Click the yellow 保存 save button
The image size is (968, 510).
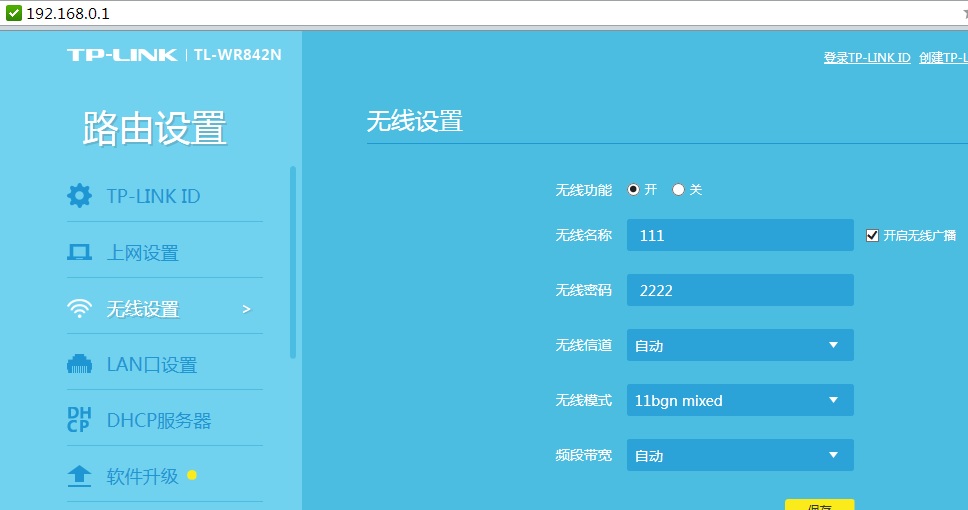point(819,505)
